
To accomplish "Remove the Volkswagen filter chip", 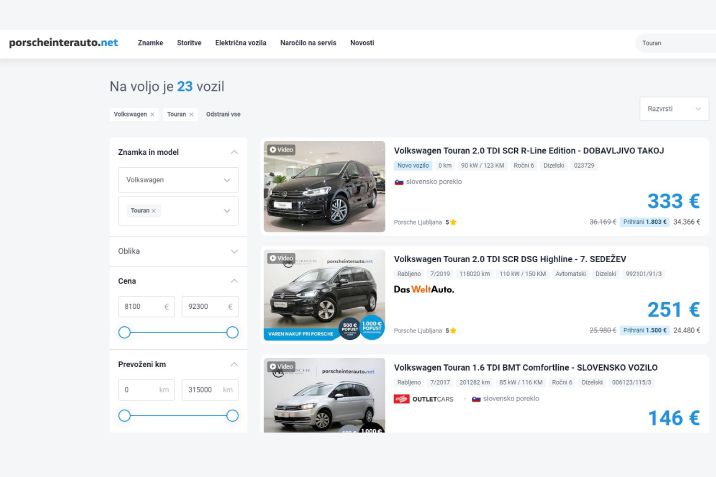I will coord(152,115).
